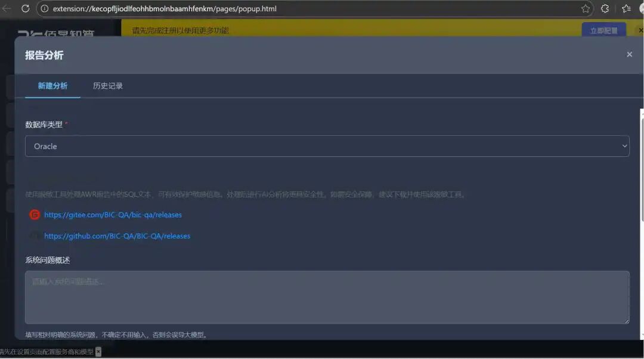Focus the 系统问题概述 text area
This screenshot has width=644, height=359.
coord(327,298)
